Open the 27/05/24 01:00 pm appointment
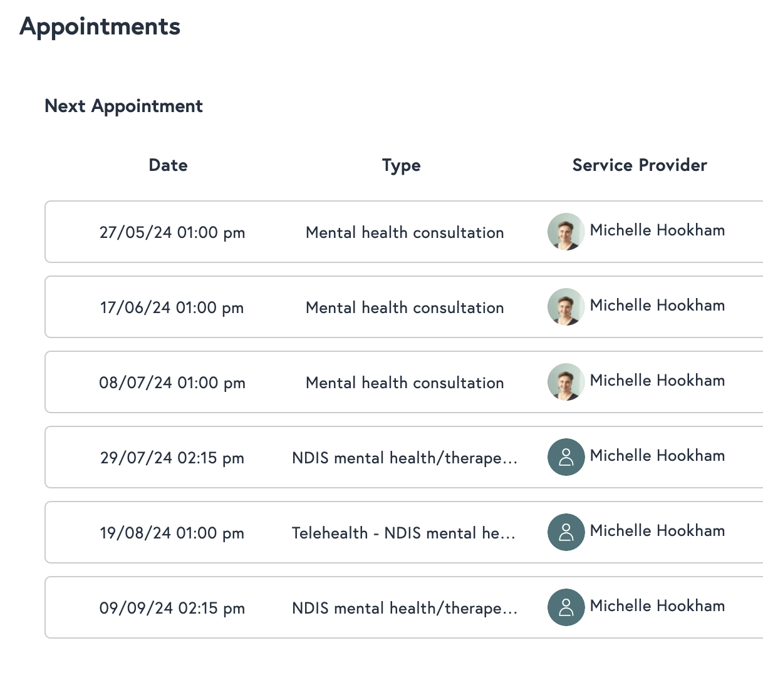Screen dimensions: 763x700 tap(172, 232)
